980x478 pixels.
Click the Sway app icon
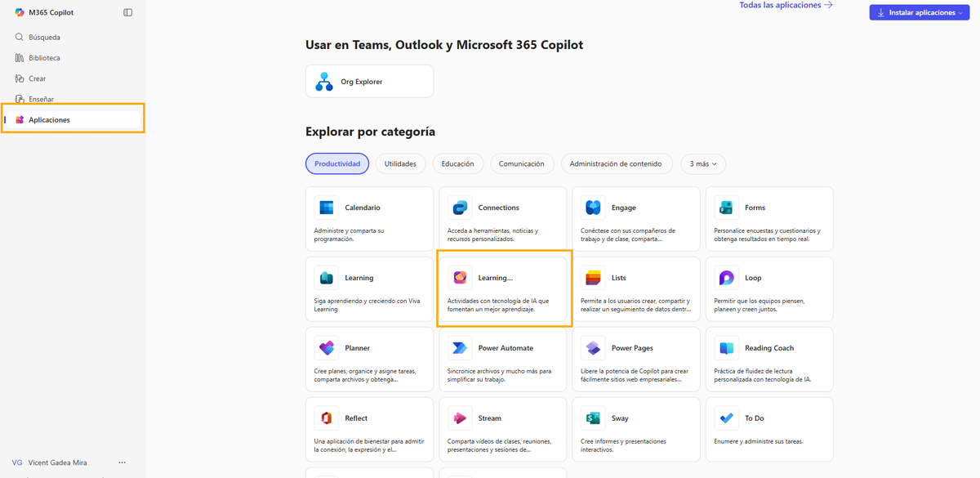coord(593,418)
